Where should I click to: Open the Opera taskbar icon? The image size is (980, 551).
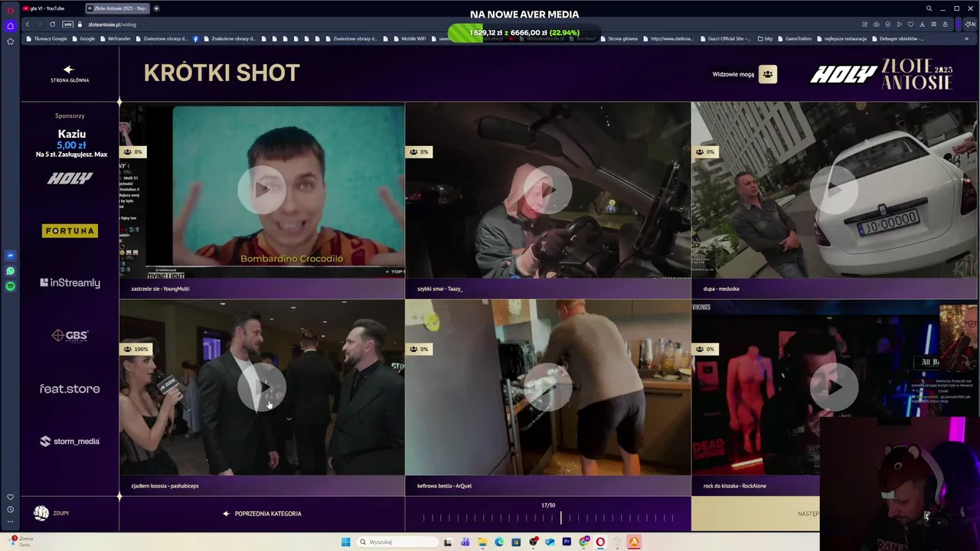pos(600,542)
